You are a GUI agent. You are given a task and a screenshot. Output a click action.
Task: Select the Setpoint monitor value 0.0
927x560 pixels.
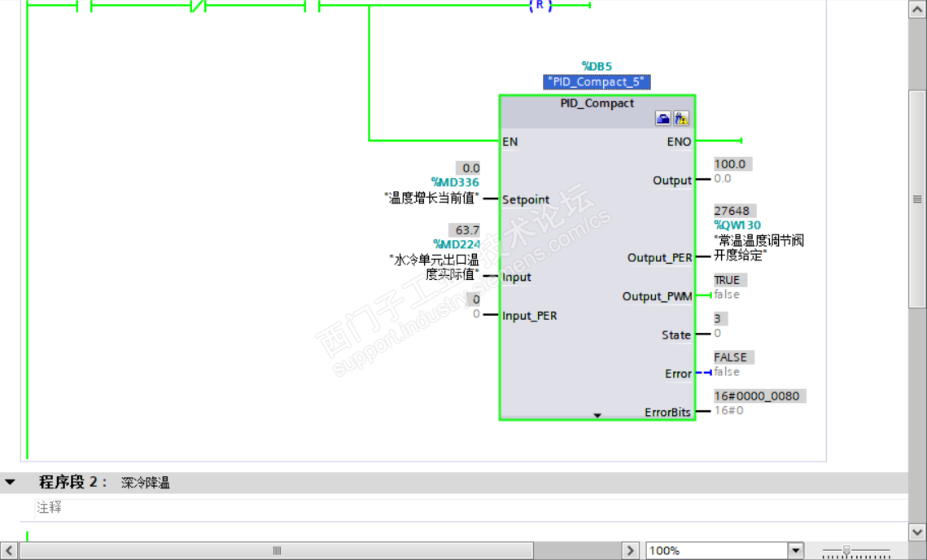pos(468,168)
